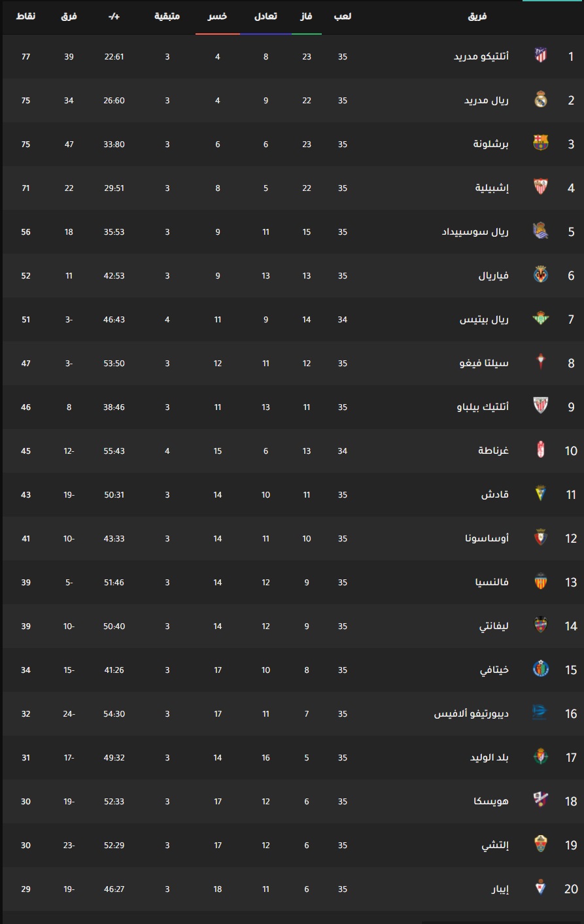Sort by the فرق goal difference header

(x=69, y=16)
